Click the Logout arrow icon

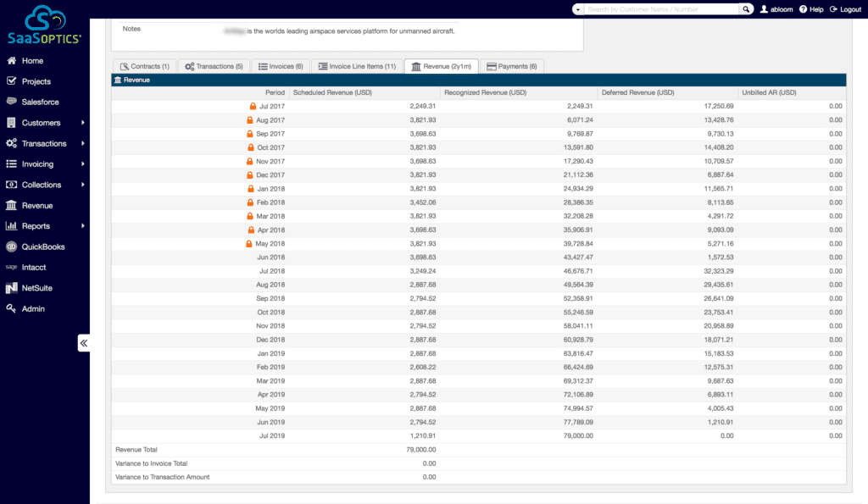click(x=833, y=8)
